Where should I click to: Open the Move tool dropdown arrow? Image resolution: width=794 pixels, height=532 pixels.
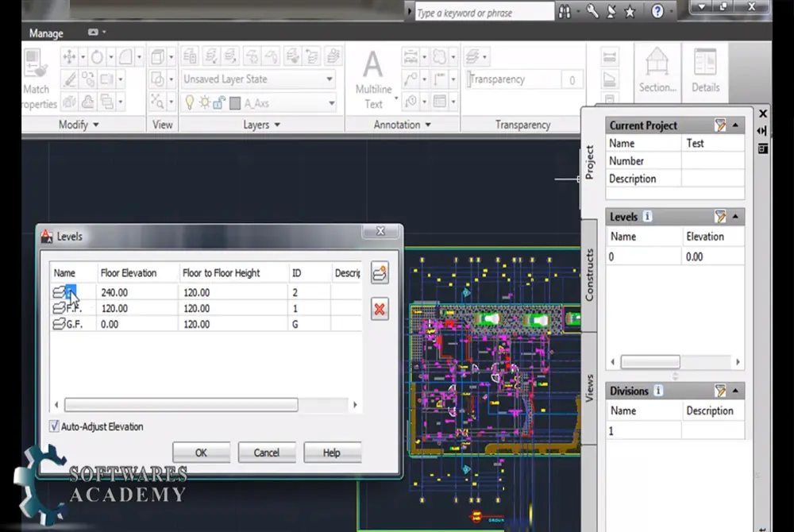point(83,56)
